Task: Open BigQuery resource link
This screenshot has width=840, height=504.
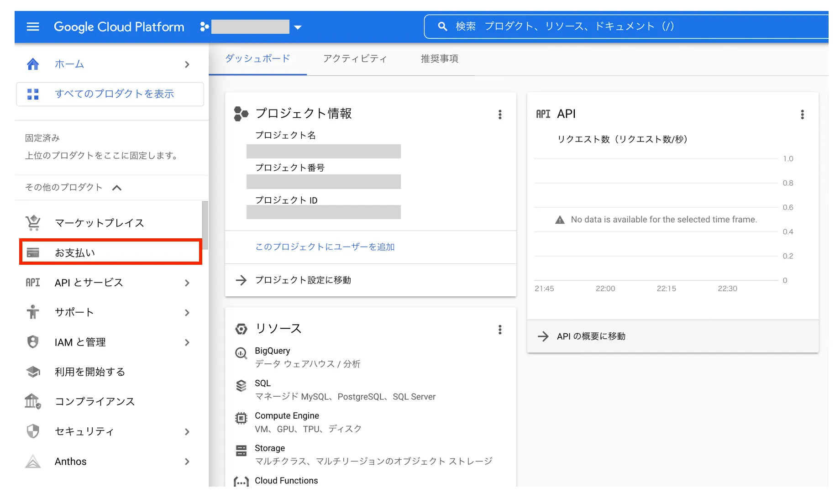Action: pos(273,351)
